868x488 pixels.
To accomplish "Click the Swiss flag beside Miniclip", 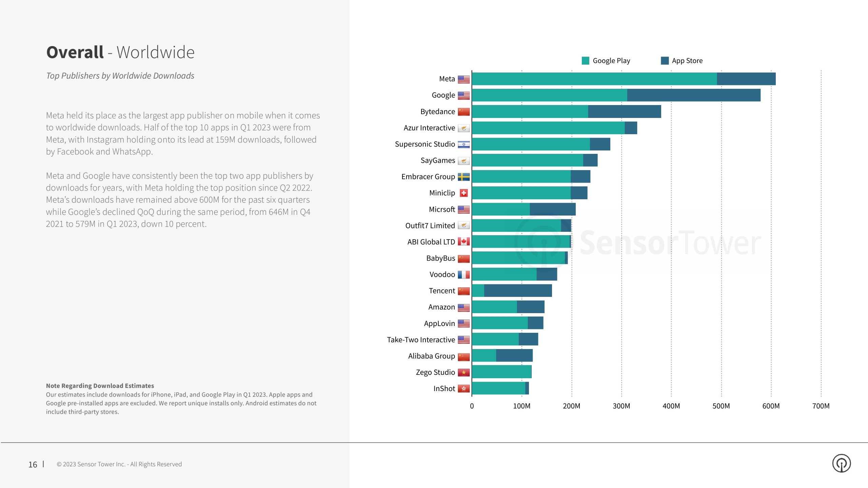I will (463, 193).
